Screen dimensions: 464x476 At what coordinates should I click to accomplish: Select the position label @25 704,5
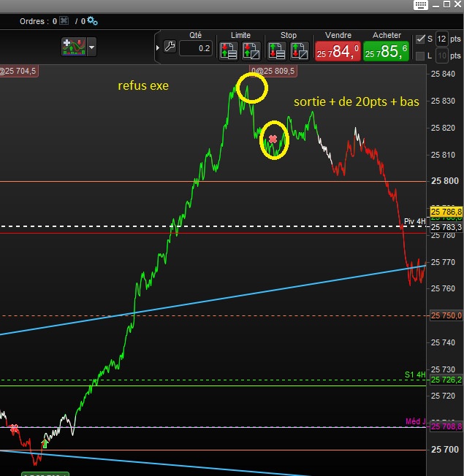[18, 71]
